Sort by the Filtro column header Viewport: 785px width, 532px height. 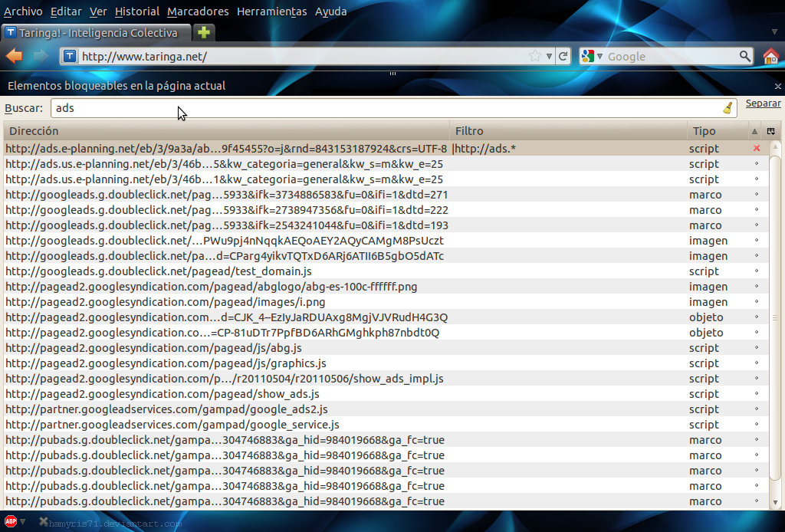click(x=568, y=131)
